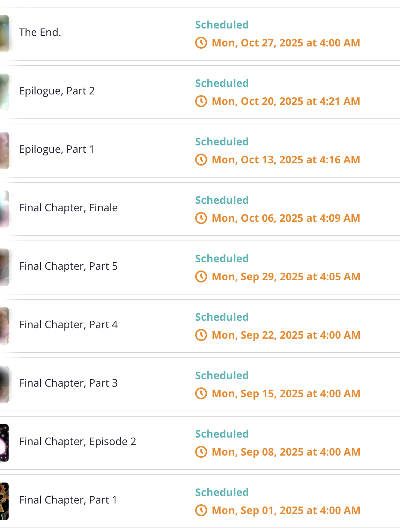Screen dimensions: 400x532
Task: Click the Scheduled status for 'The End.'
Action: coord(222,25)
